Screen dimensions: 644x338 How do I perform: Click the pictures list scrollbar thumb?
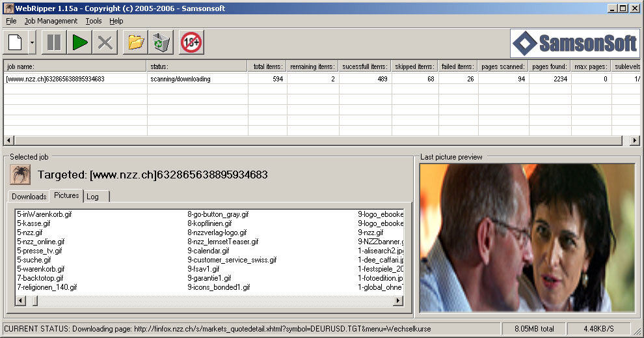(x=35, y=301)
